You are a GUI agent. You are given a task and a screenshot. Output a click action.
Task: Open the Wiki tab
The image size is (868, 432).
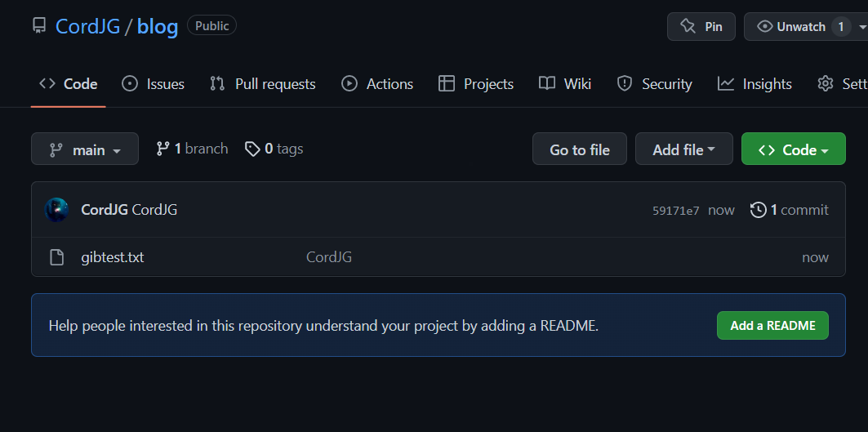[564, 84]
